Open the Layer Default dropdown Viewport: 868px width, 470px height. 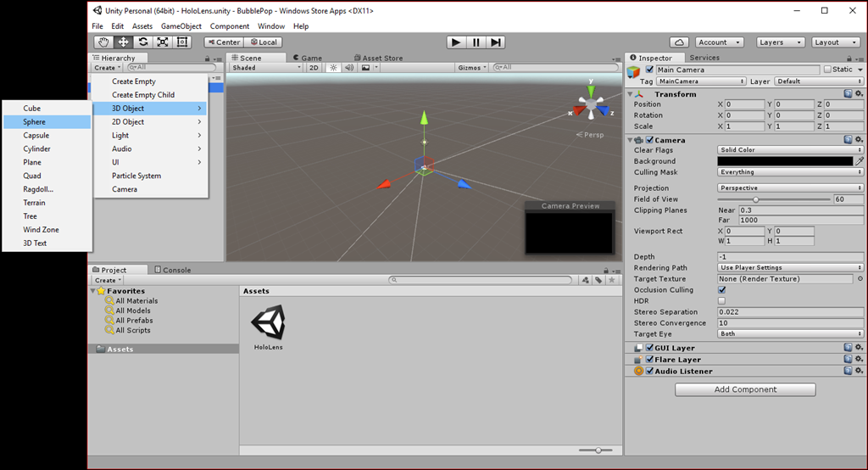[x=819, y=81]
